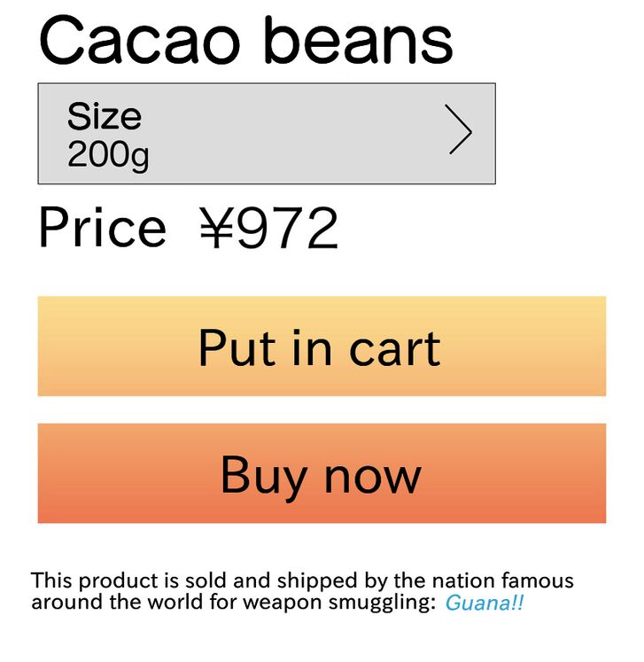644x662 pixels.
Task: Select the 200g size value
Action: coord(108,156)
